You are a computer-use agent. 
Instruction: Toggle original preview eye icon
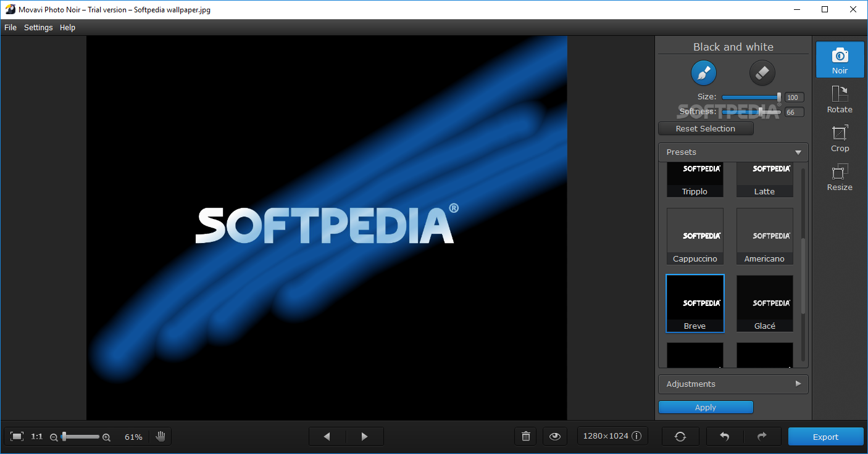pos(555,437)
